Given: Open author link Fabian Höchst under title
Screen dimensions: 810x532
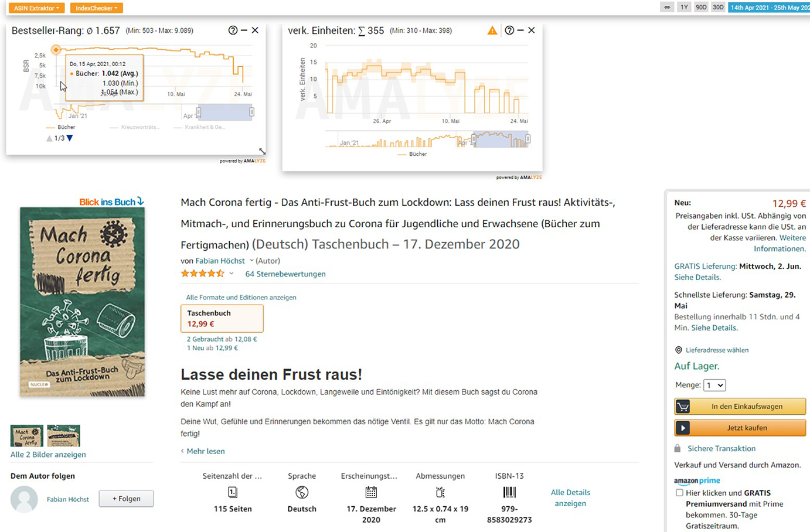Looking at the screenshot, I should pyautogui.click(x=220, y=261).
